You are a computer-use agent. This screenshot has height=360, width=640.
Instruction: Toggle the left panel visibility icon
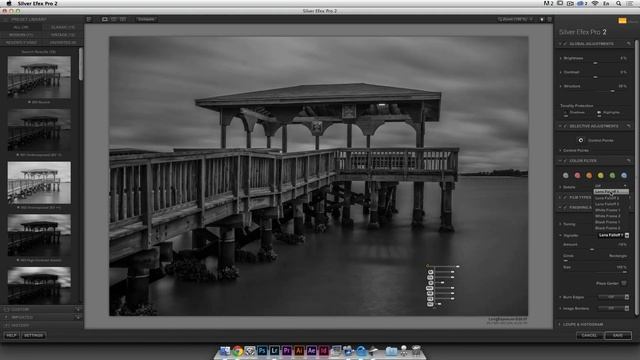tap(89, 19)
